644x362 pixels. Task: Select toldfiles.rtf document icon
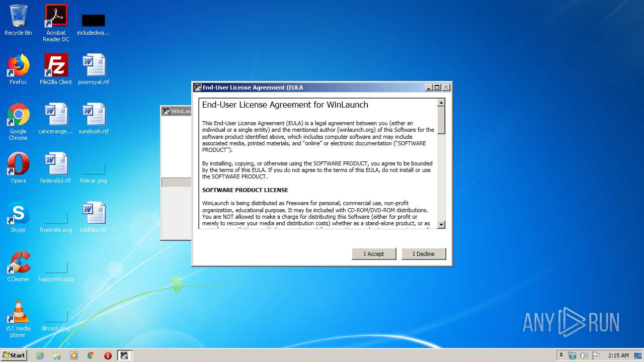pyautogui.click(x=94, y=217)
